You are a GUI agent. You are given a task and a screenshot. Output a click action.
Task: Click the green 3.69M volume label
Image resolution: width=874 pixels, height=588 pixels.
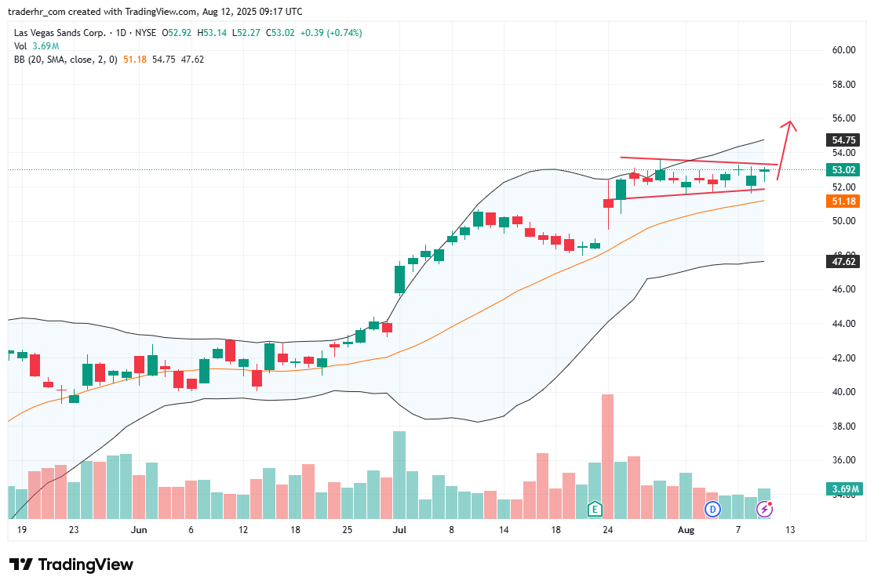pos(844,489)
